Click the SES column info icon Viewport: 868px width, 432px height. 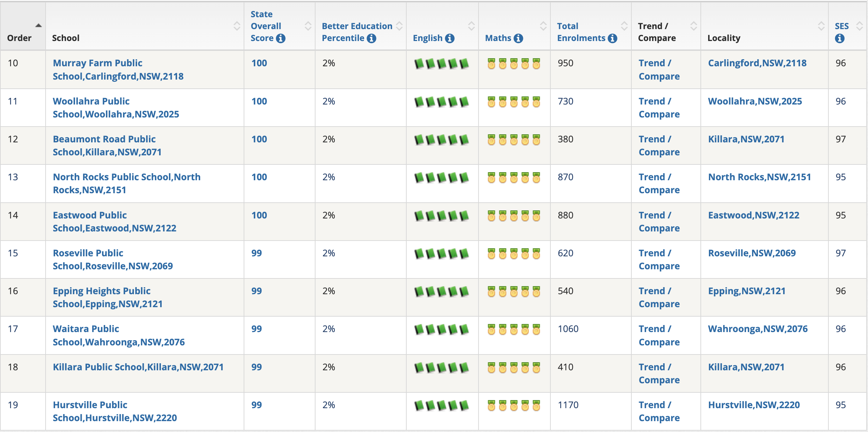click(840, 39)
